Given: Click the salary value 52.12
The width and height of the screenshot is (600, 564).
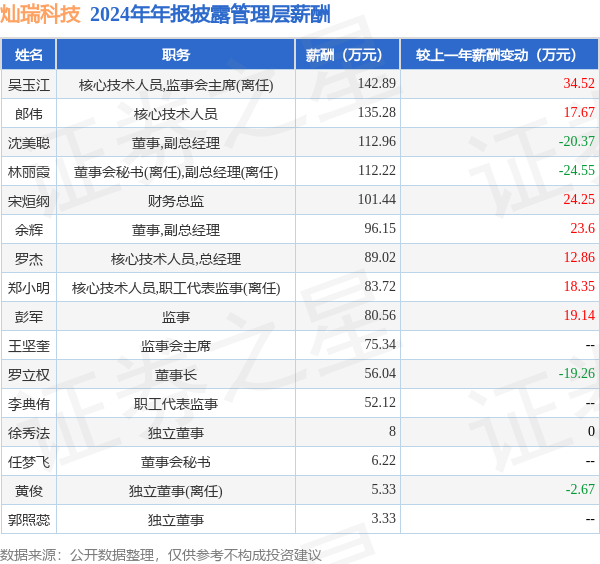Looking at the screenshot, I should [x=380, y=403].
